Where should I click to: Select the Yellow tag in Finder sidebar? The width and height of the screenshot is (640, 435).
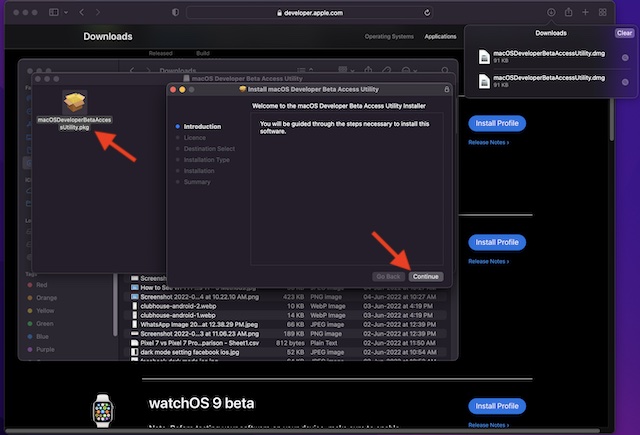40,311
